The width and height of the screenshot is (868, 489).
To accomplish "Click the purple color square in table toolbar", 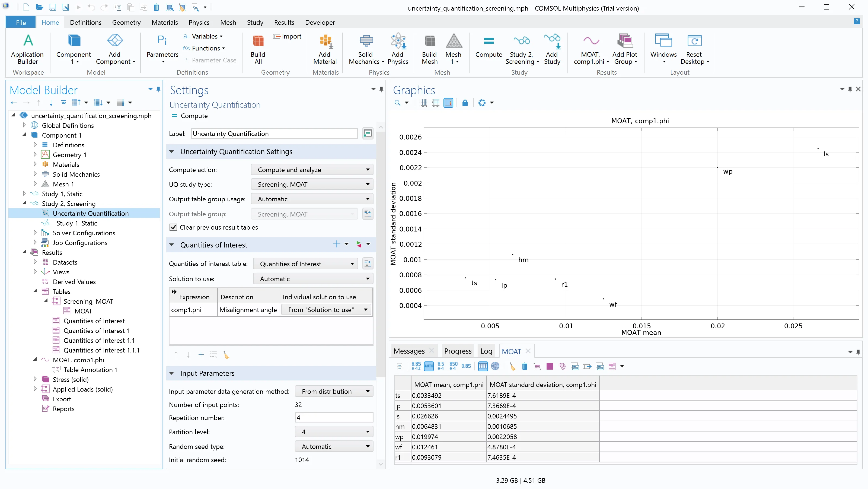I will point(550,366).
